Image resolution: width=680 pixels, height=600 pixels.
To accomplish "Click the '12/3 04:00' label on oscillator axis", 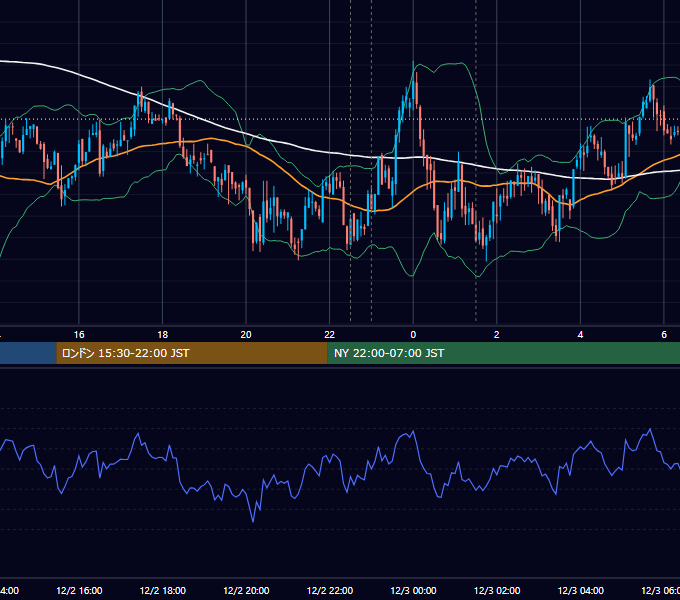I will [x=581, y=590].
